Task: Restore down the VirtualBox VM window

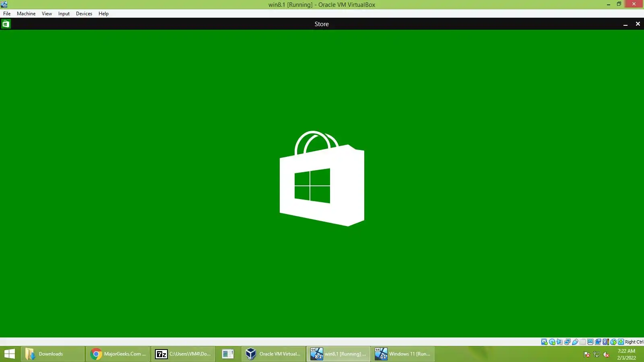Action: tap(619, 4)
